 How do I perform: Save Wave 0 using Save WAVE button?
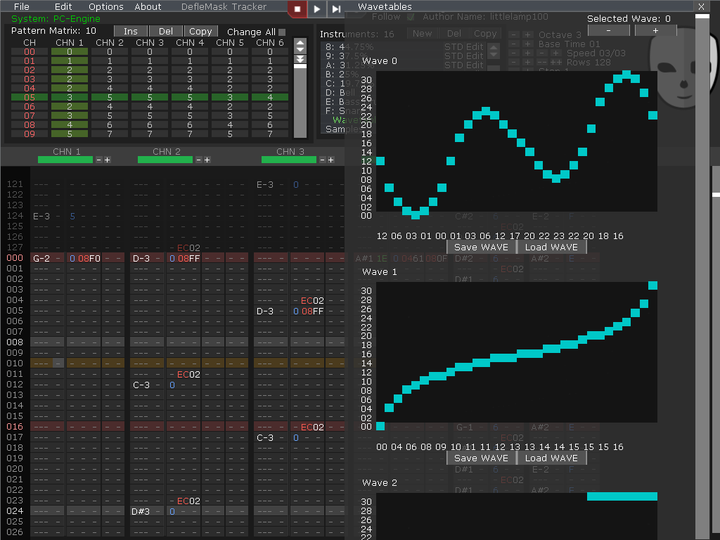pyautogui.click(x=480, y=247)
